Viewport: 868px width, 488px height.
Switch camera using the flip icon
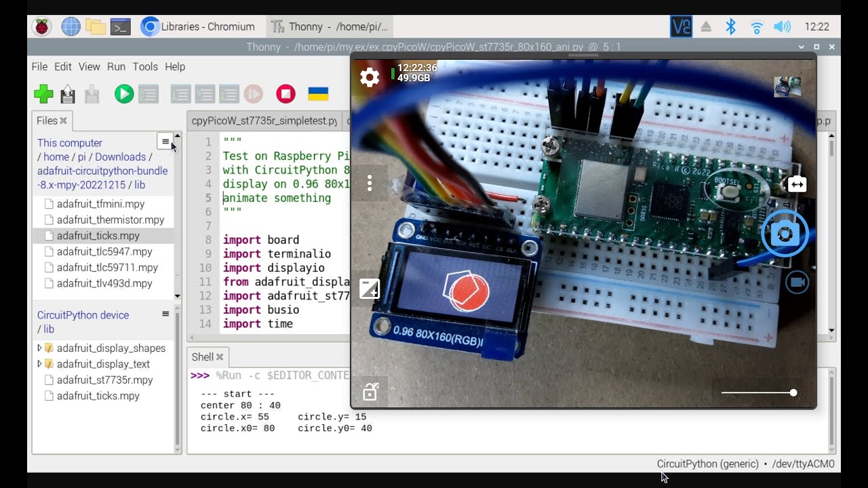point(797,184)
